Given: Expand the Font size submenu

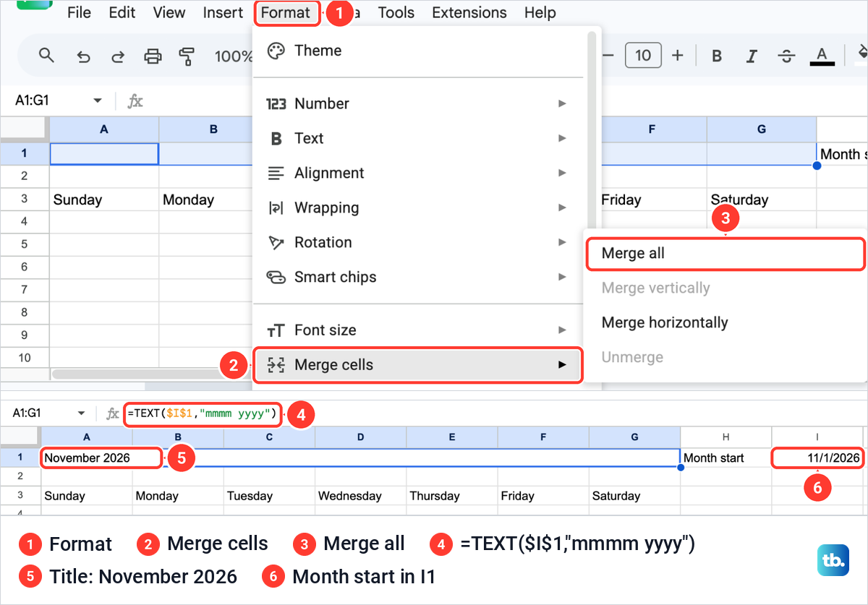Looking at the screenshot, I should pos(418,330).
